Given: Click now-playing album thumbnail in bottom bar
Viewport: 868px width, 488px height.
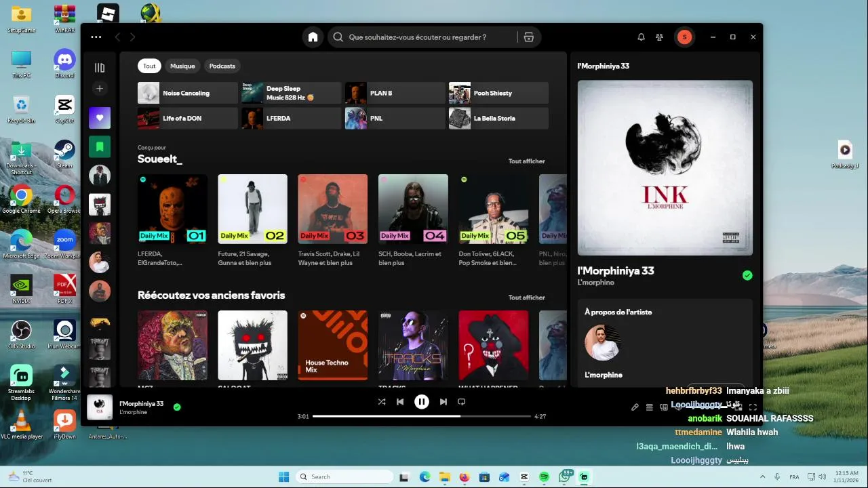Looking at the screenshot, I should [x=100, y=407].
